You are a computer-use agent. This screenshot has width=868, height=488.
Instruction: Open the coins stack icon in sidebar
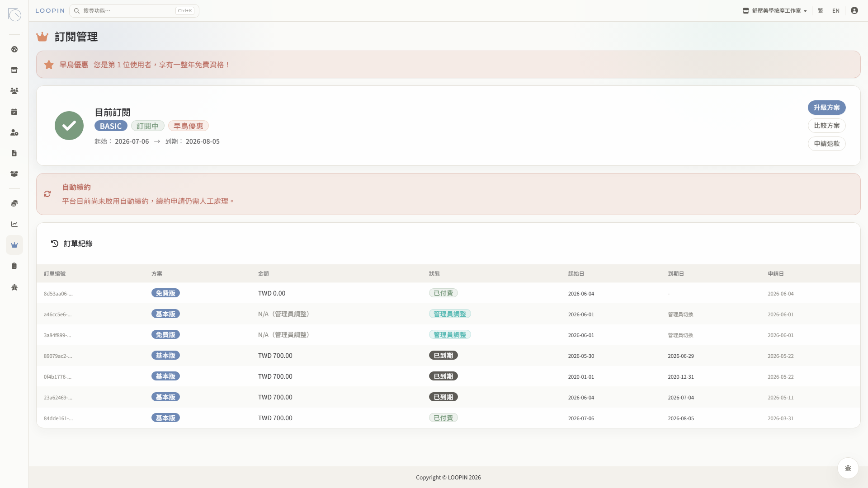[x=14, y=203]
